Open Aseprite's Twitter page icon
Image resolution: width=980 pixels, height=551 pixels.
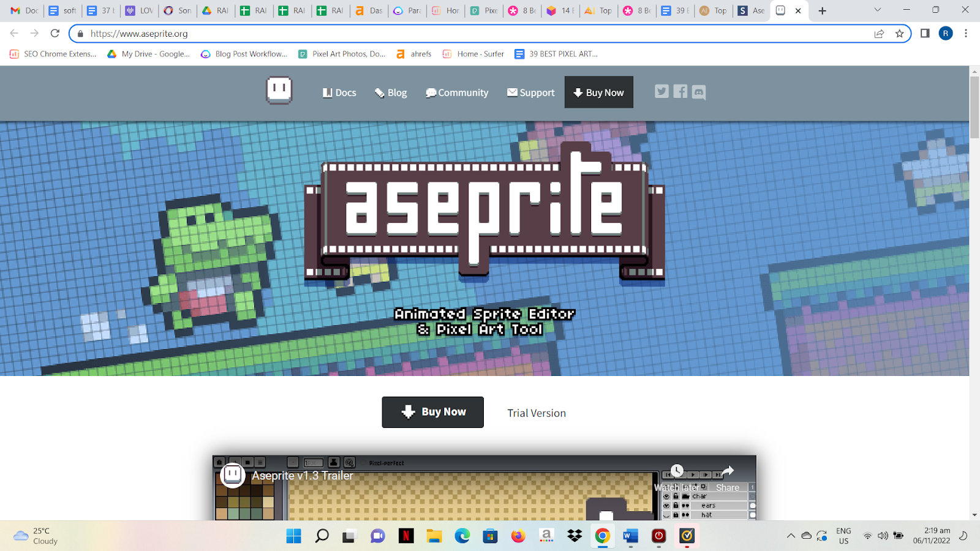pos(661,92)
